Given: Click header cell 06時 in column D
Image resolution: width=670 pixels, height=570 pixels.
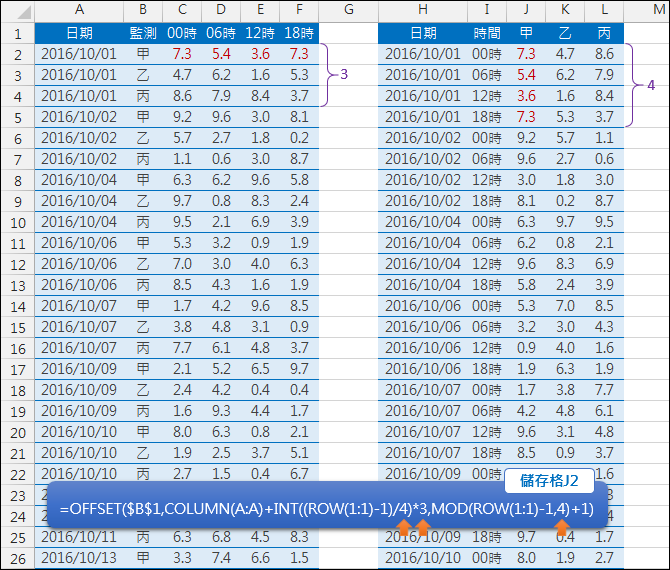Looking at the screenshot, I should (x=221, y=33).
